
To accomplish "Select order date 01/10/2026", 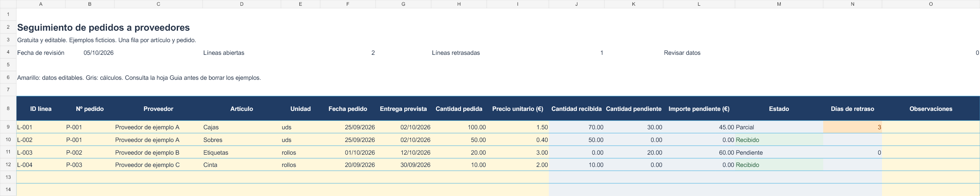I will pos(348,153).
